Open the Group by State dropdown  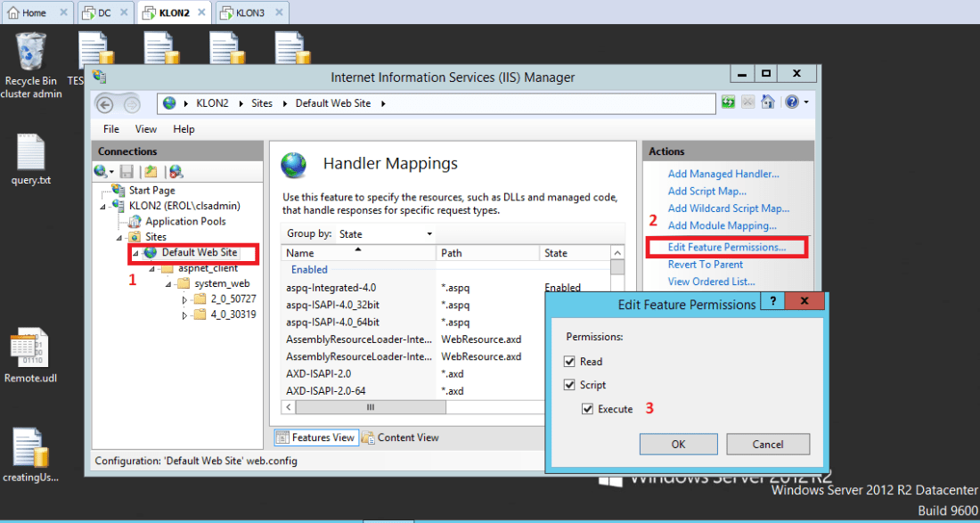tap(386, 233)
